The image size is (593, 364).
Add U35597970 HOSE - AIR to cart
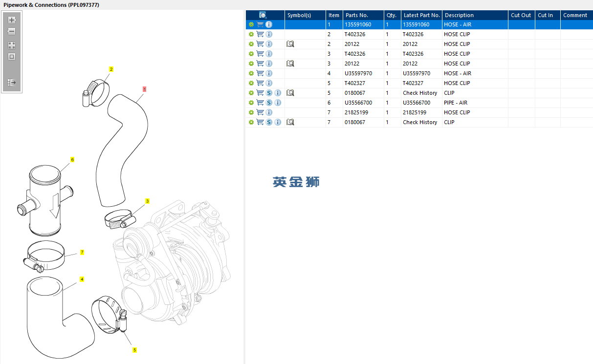pyautogui.click(x=260, y=73)
